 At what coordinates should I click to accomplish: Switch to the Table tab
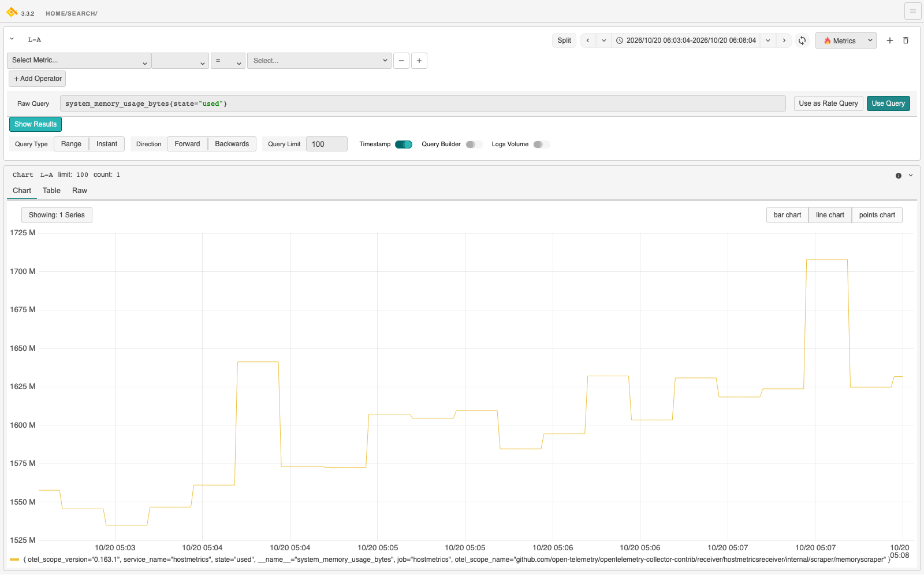51,191
